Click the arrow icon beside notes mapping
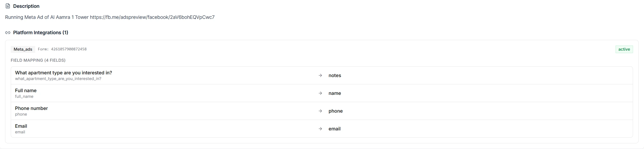Viewport: 644px width, 149px height. [x=320, y=75]
